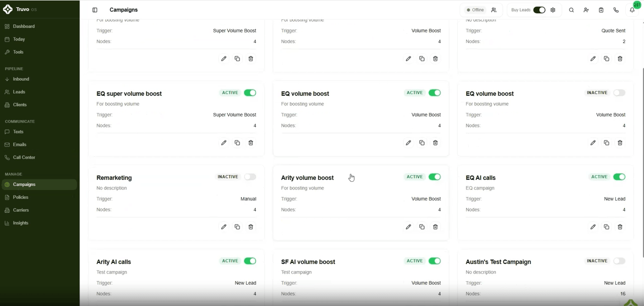Click the Truvo logo
Screen dimensions: 644x306
pyautogui.click(x=8, y=9)
